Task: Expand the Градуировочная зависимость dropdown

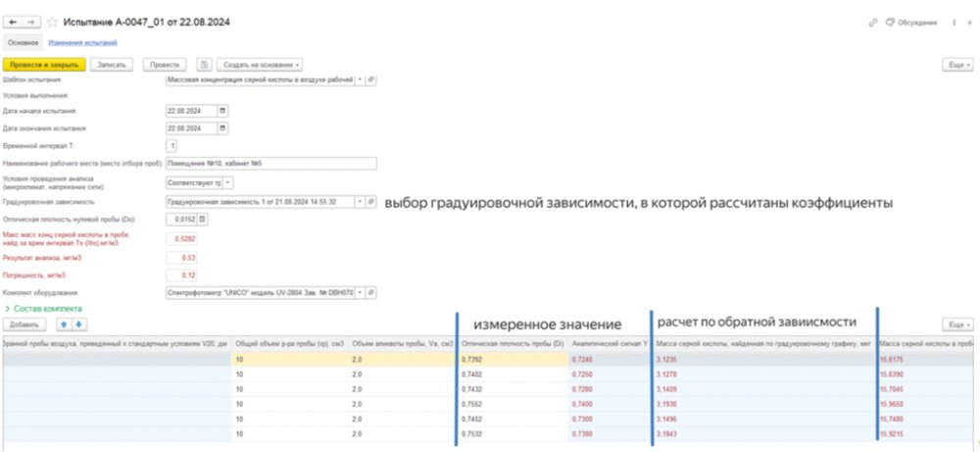Action: [x=358, y=201]
